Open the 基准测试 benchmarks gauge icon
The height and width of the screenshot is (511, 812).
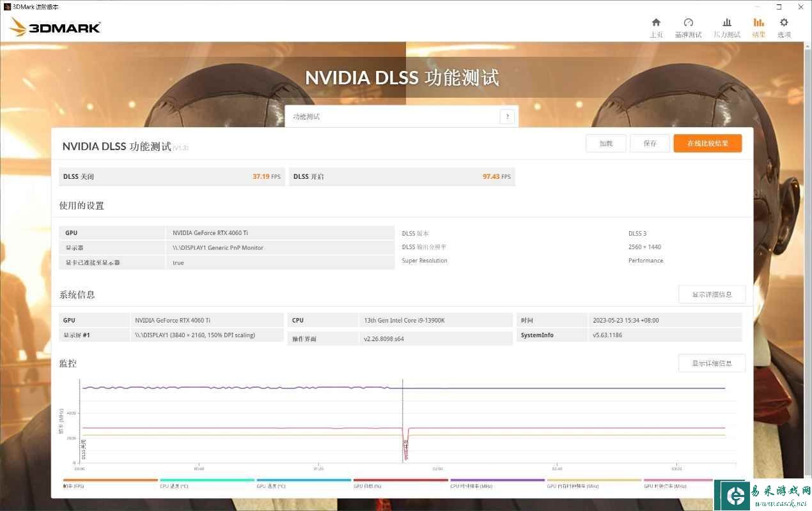coord(689,22)
